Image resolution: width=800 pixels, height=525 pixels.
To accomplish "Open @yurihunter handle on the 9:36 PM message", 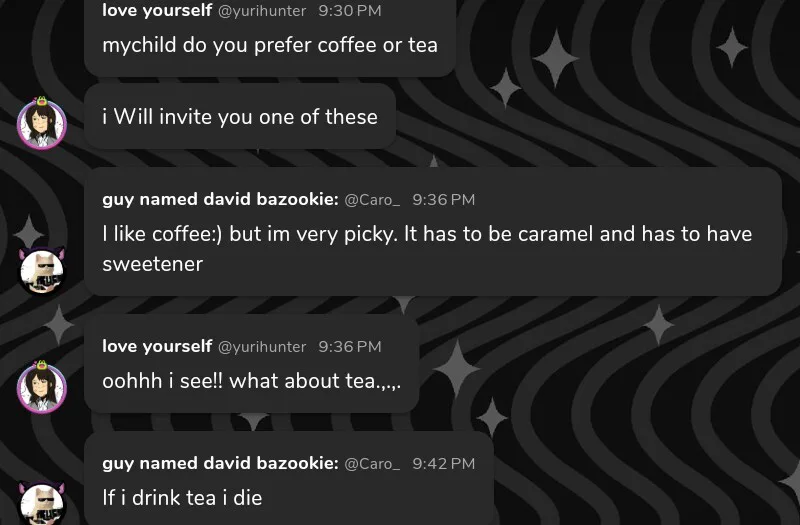I will [262, 347].
